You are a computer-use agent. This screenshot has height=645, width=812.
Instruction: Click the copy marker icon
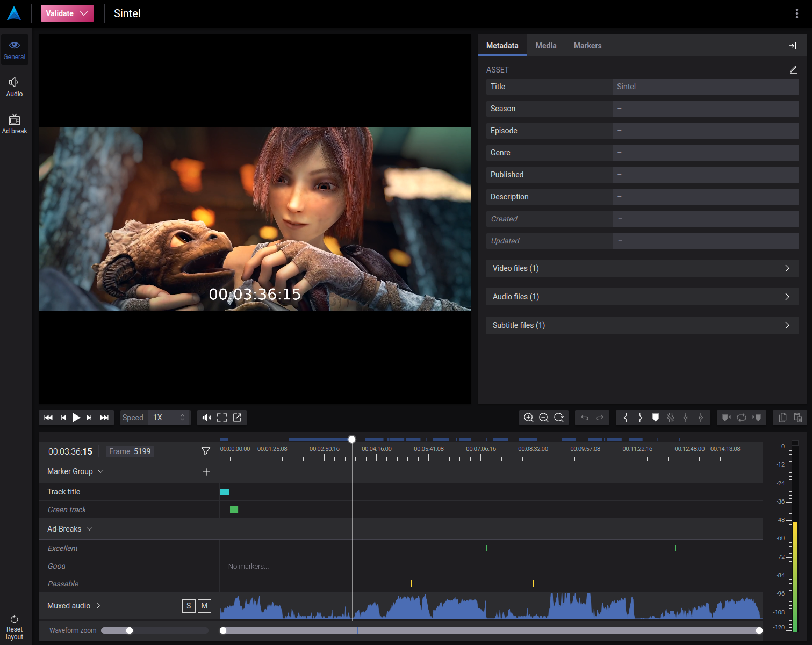tap(782, 418)
